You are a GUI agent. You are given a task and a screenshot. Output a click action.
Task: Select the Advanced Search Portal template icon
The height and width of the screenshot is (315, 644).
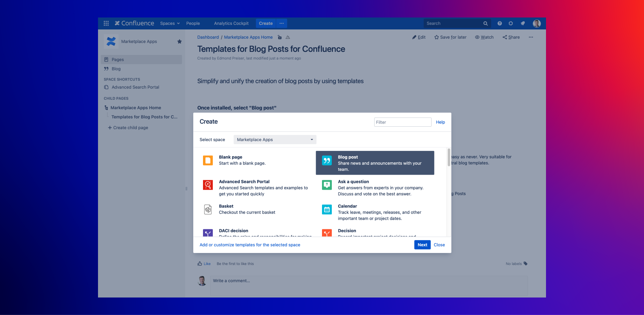[208, 185]
